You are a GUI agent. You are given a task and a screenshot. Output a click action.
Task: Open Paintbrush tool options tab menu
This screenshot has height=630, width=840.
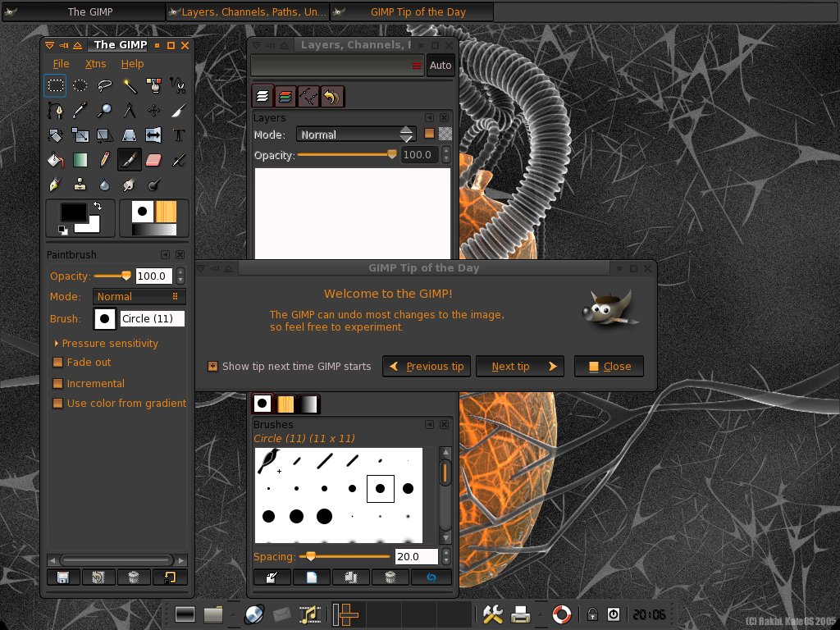[165, 255]
